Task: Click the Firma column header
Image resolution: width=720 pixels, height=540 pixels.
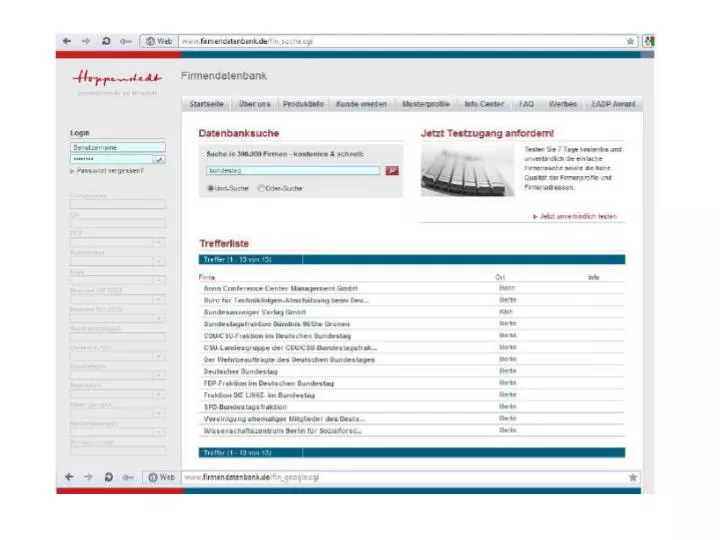Action: (207, 277)
